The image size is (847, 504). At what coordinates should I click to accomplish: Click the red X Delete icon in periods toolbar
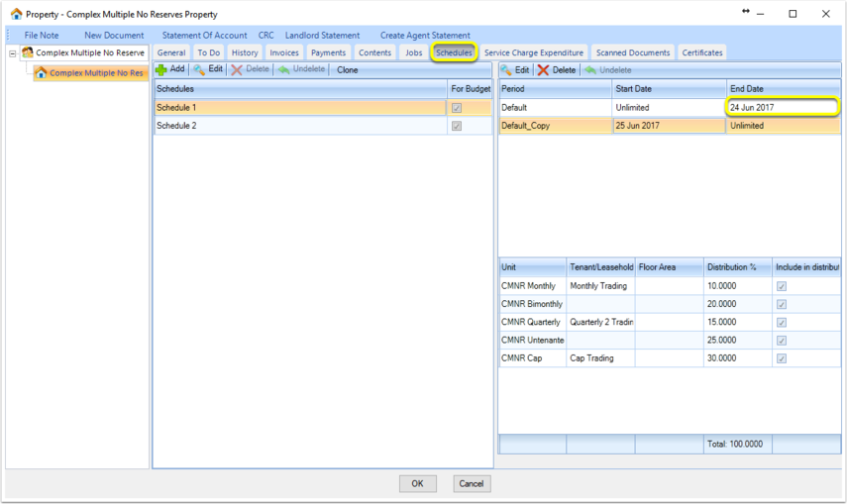coord(544,70)
